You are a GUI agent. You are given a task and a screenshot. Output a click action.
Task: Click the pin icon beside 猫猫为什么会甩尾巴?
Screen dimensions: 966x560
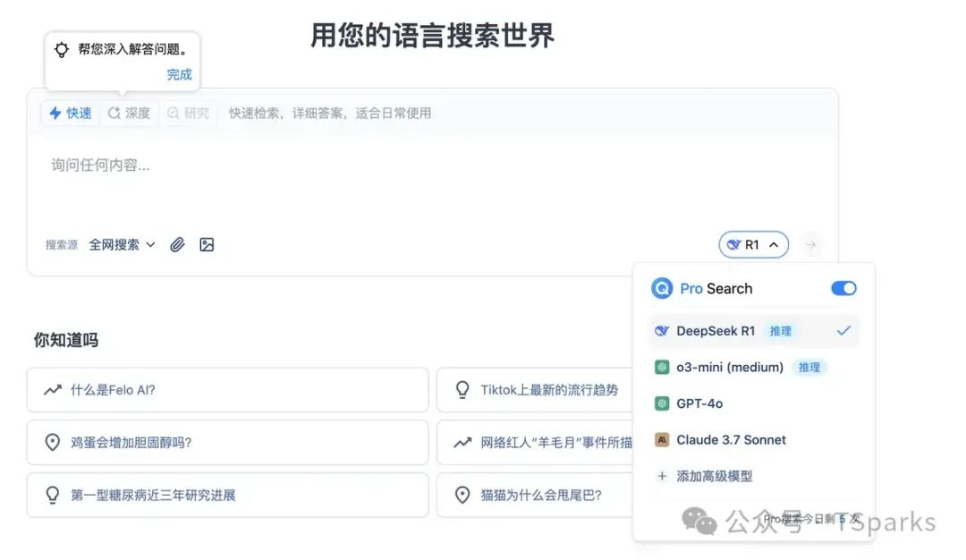(x=462, y=495)
